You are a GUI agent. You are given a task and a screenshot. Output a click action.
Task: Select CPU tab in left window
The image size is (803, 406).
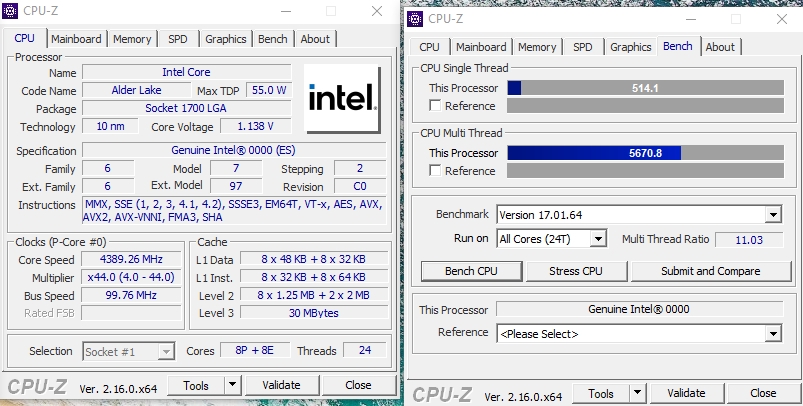point(25,38)
